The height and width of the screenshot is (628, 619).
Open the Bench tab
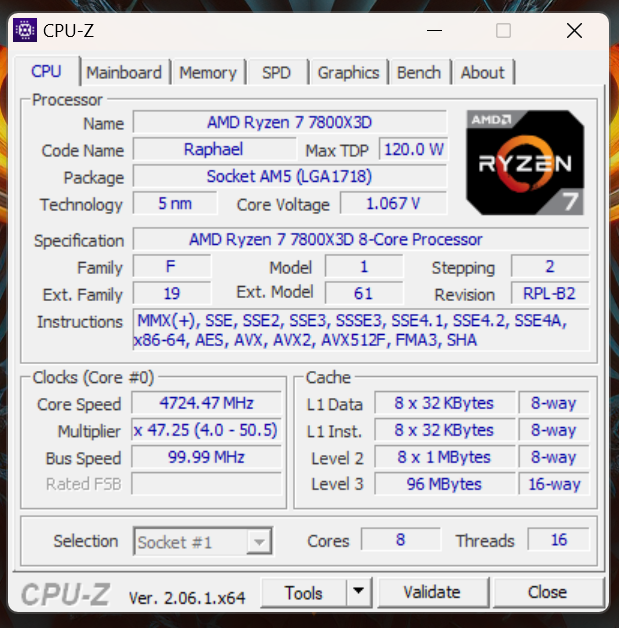[x=419, y=73]
